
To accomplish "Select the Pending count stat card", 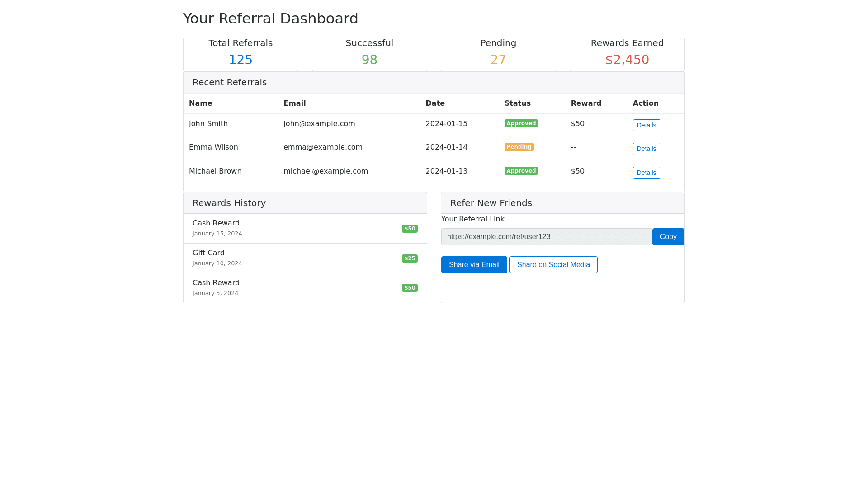I will point(498,54).
